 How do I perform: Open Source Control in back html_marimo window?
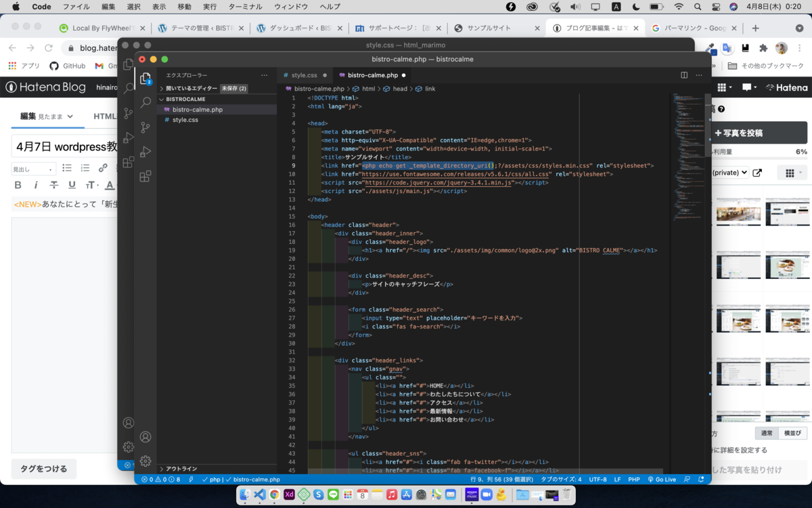point(128,113)
